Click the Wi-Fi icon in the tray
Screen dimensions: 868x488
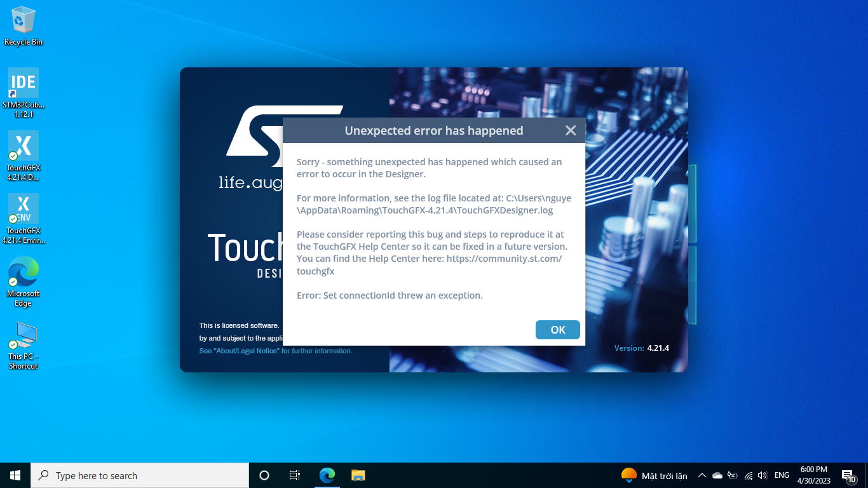749,475
